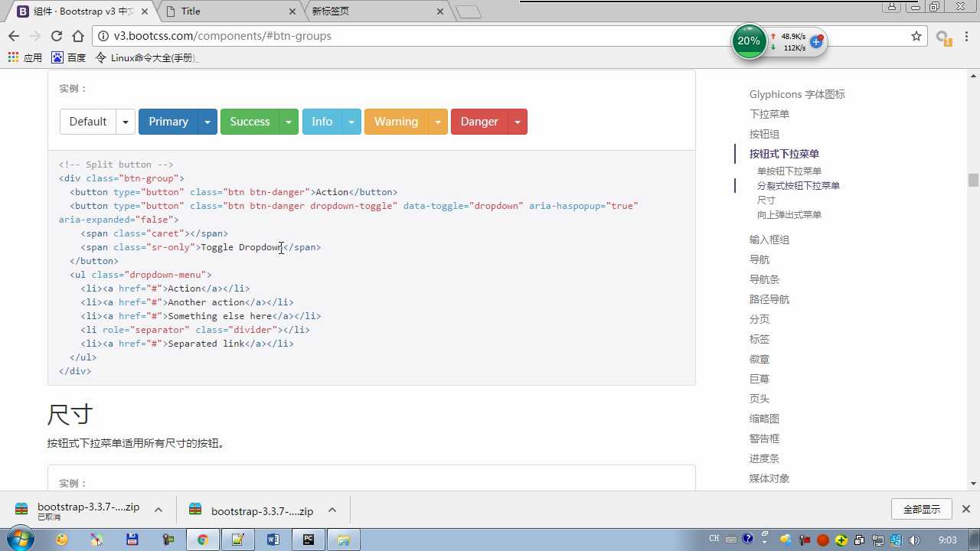980x551 pixels.
Task: Click 全部显示 to show all downloads
Action: coord(921,509)
